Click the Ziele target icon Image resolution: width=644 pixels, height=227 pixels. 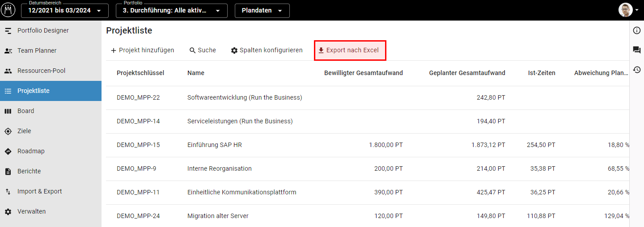(x=8, y=131)
